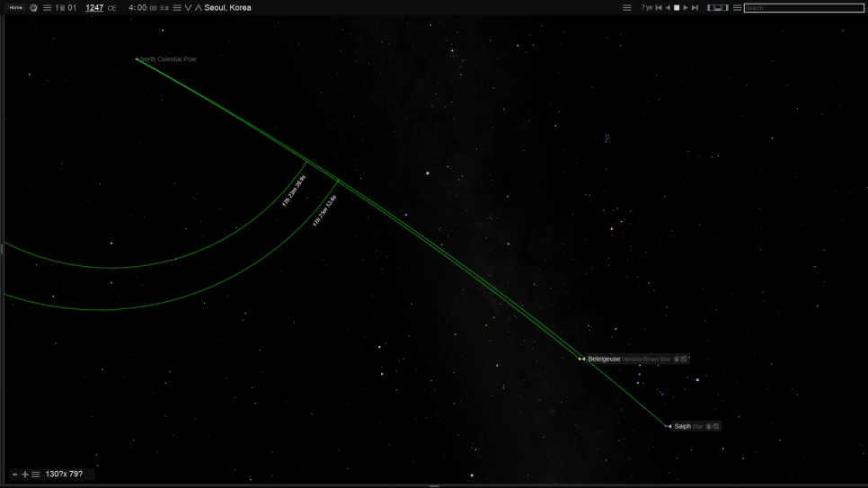Click the down chevron lower elevation icon
The image size is (868, 488).
click(x=188, y=8)
